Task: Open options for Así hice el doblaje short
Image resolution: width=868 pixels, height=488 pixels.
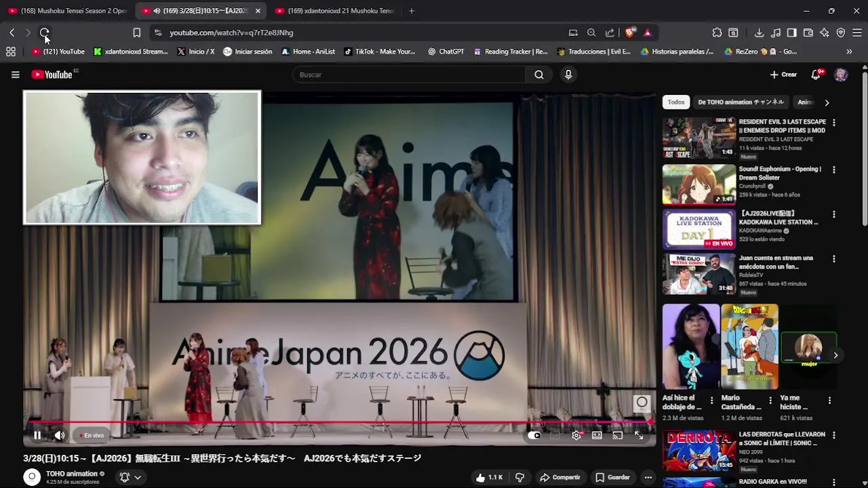Action: pos(711,401)
